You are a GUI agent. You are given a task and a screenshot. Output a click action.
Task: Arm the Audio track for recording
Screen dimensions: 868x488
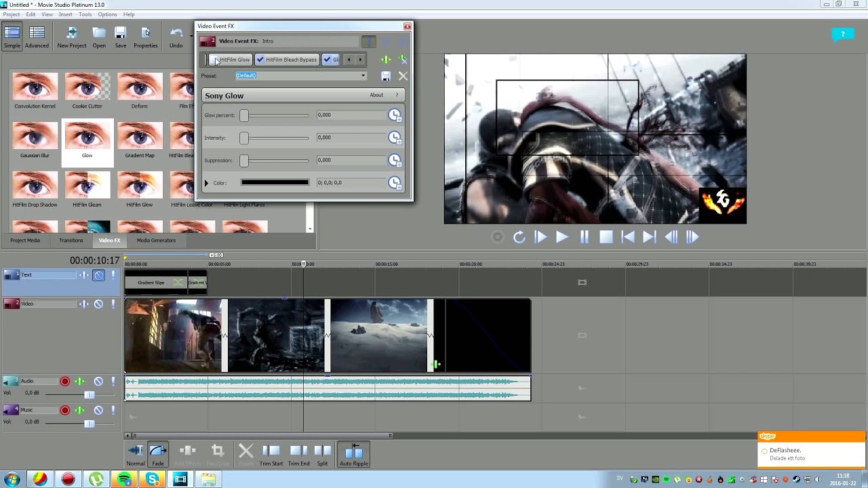pos(65,382)
